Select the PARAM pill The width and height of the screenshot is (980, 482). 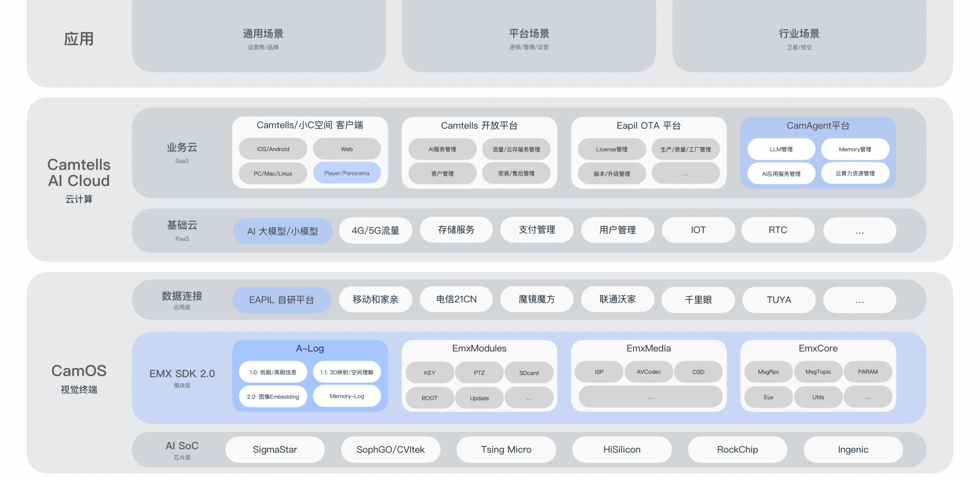point(868,372)
